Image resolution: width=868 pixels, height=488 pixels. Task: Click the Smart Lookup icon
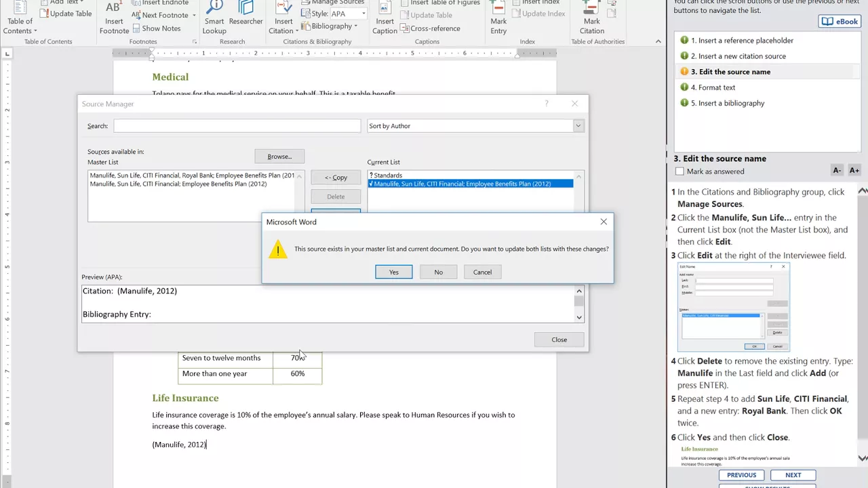click(x=214, y=19)
